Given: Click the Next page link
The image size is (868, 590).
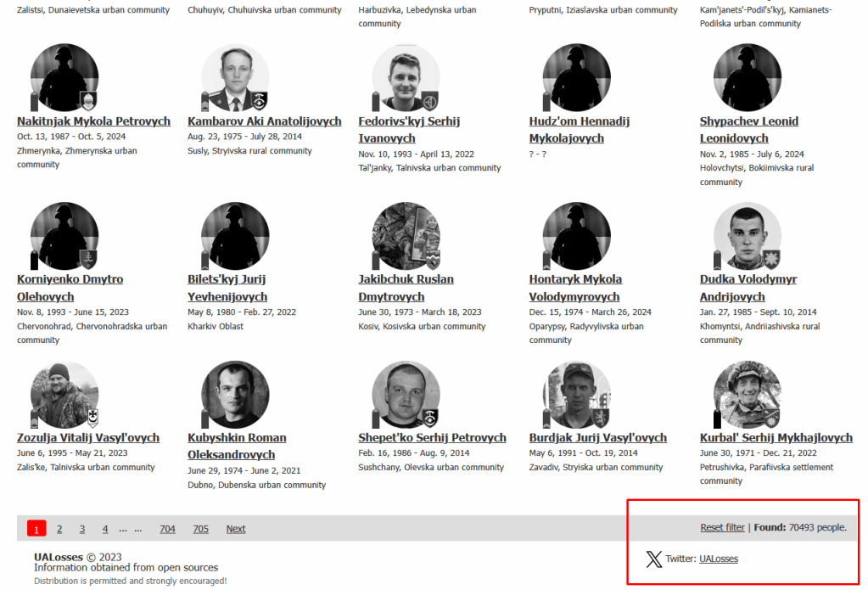Looking at the screenshot, I should pyautogui.click(x=236, y=529).
